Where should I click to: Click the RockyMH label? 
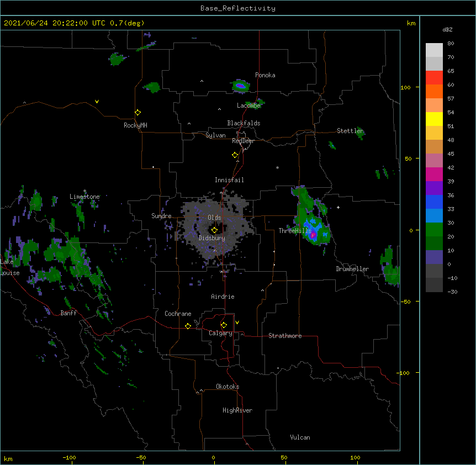pyautogui.click(x=135, y=125)
